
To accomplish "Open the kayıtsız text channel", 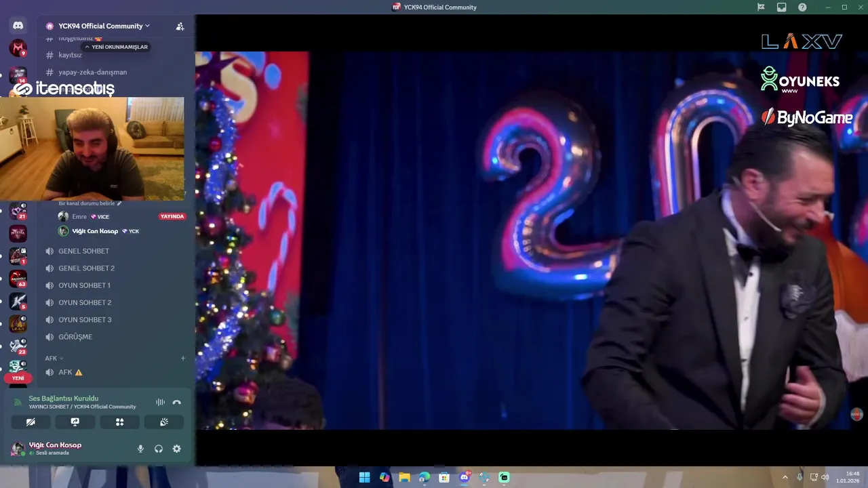I will 70,55.
